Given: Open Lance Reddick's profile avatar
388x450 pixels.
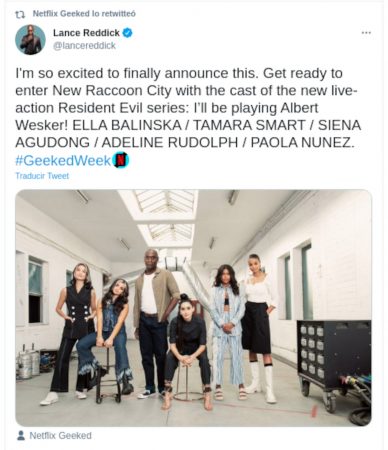Looking at the screenshot, I should 30,40.
